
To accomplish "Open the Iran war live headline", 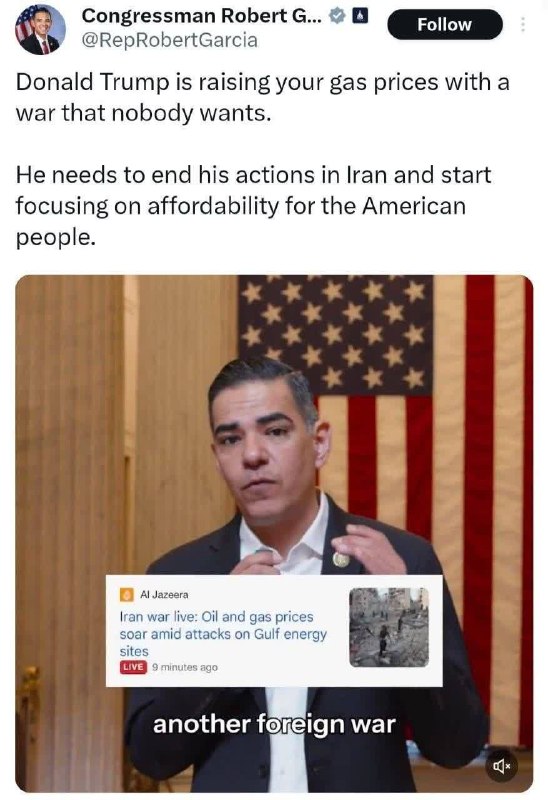I will coord(223,634).
